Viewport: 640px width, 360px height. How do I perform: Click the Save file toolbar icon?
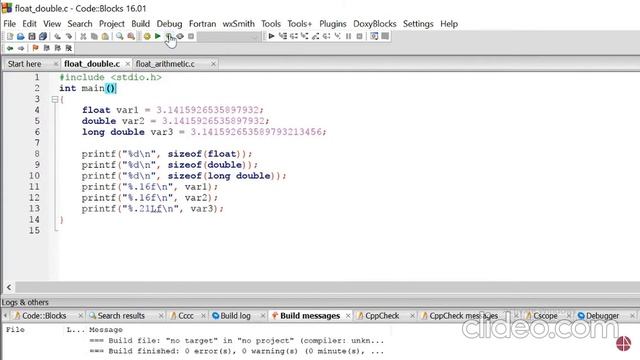pos(32,36)
